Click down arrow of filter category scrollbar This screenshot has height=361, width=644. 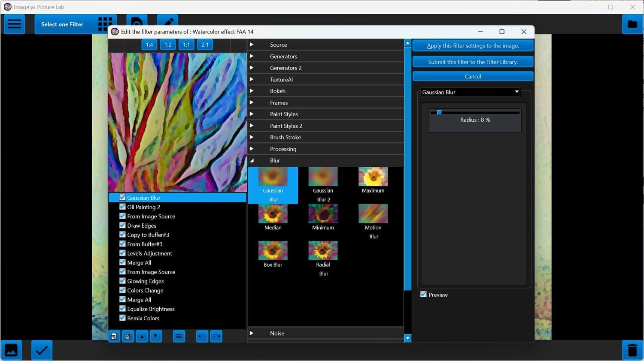[x=408, y=338]
